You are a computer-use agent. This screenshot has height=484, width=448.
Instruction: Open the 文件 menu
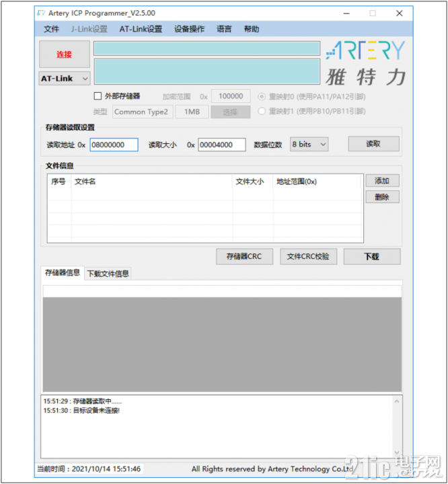click(51, 29)
